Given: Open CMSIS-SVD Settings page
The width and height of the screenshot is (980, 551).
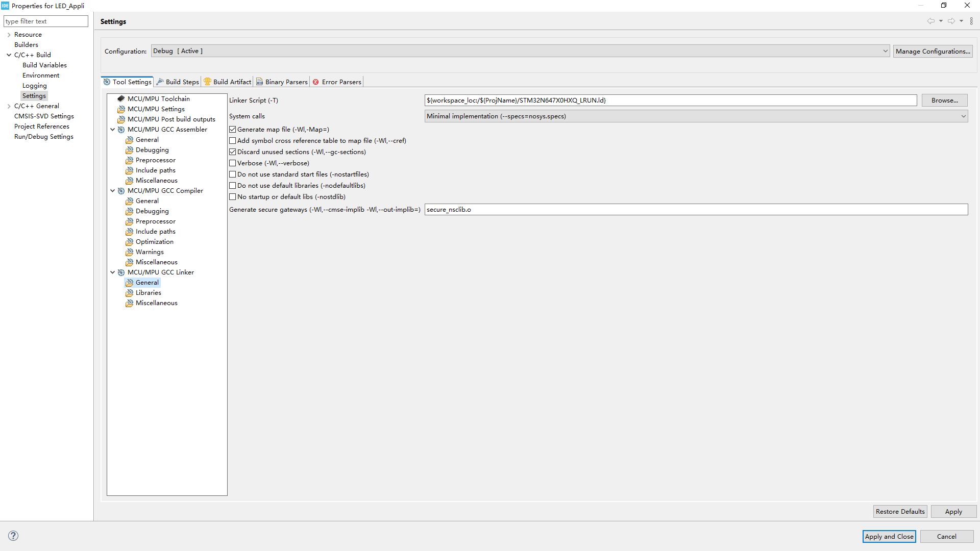Looking at the screenshot, I should tap(44, 116).
